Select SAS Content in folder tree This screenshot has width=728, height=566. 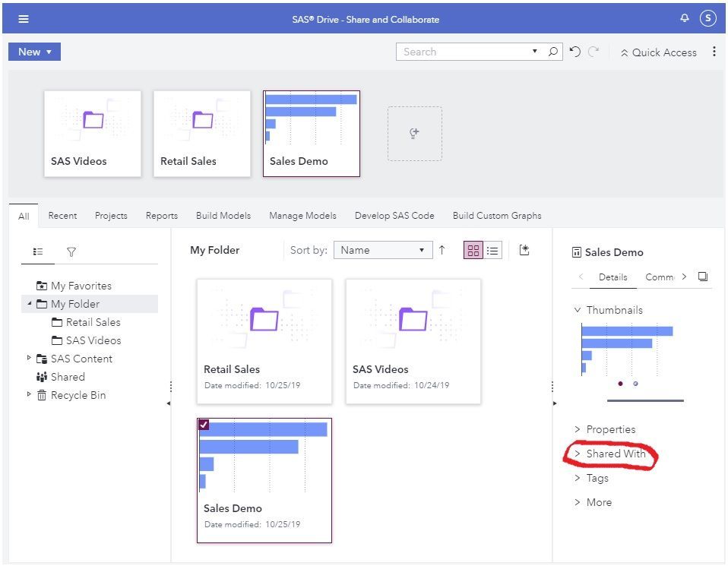(81, 359)
